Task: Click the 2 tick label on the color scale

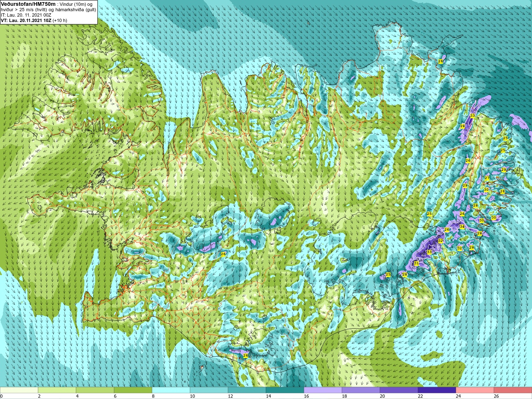Action: [x=39, y=396]
